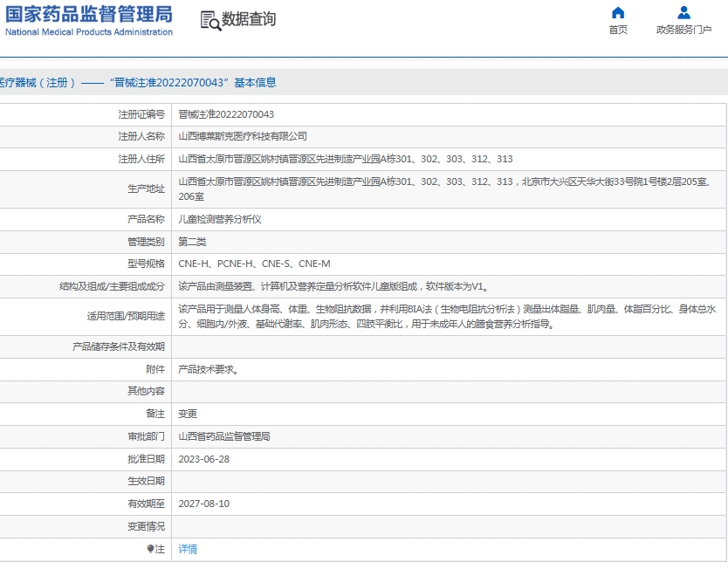Click the 适用范围/预期用途 description text
The image size is (728, 569).
click(x=448, y=317)
